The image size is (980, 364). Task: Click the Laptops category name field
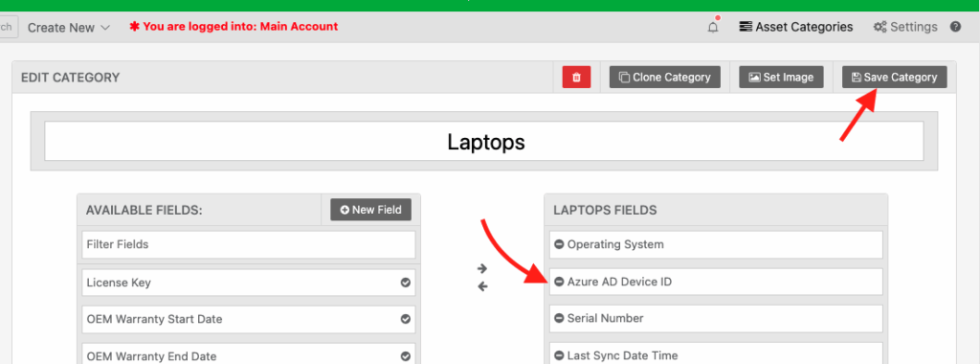(484, 142)
